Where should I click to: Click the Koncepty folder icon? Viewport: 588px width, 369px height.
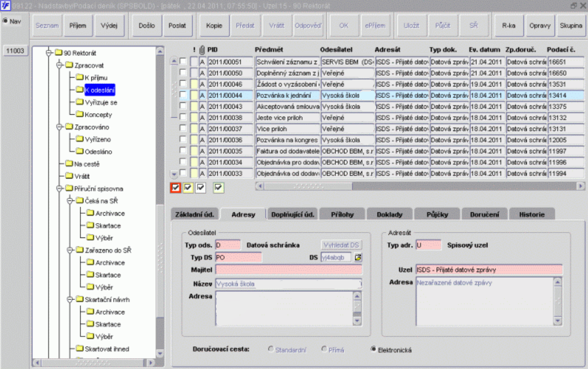pyautogui.click(x=80, y=114)
